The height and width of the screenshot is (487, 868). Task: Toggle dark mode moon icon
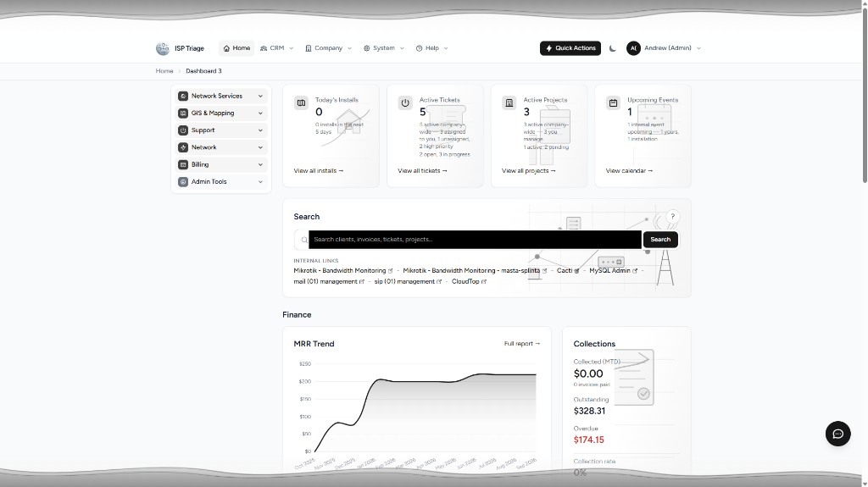coord(612,48)
